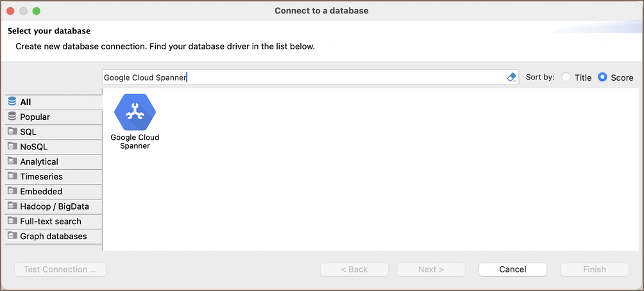644x291 pixels.
Task: Close the dialog with the red button
Action: [x=10, y=11]
